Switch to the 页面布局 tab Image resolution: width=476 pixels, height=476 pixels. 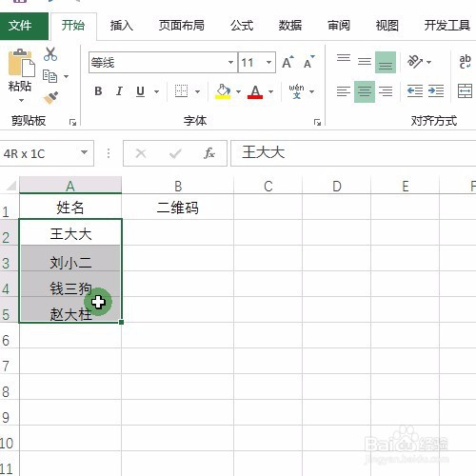[182, 26]
